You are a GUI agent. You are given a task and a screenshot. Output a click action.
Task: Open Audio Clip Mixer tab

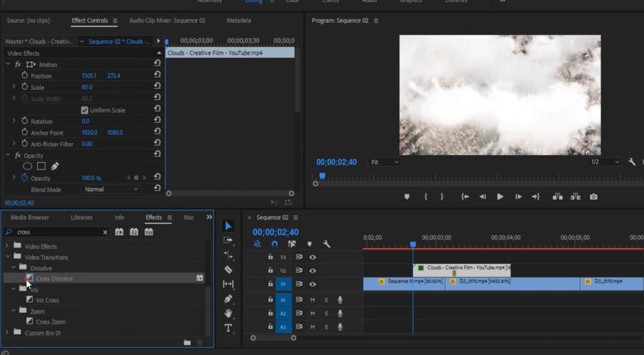click(167, 21)
